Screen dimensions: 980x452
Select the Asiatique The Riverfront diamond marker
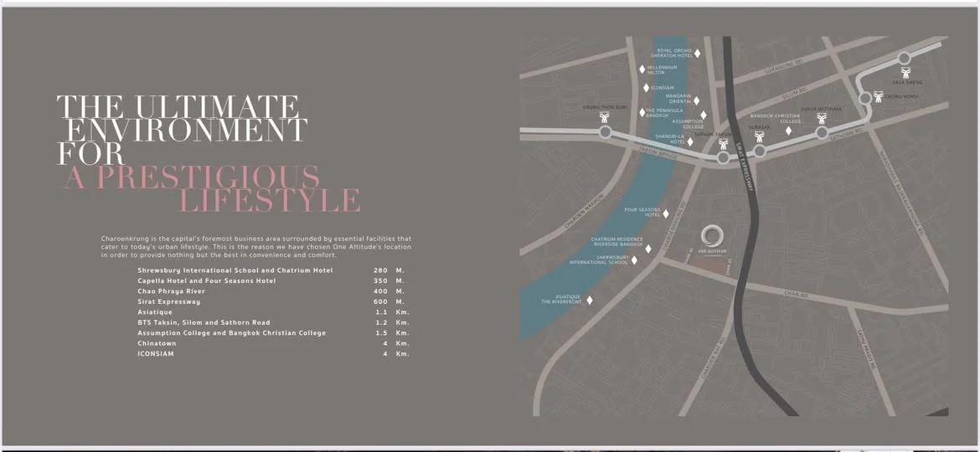(x=590, y=300)
